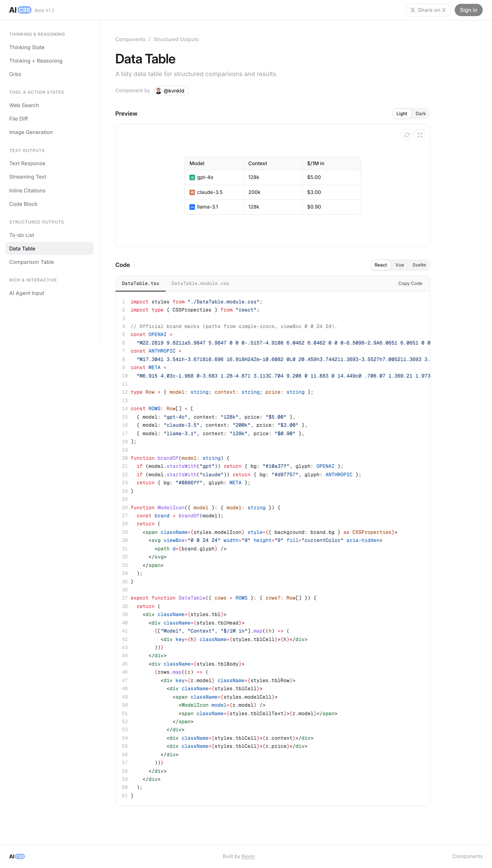Screen dimensions: 492x868
Task: Click the Sign in button
Action: click(468, 10)
